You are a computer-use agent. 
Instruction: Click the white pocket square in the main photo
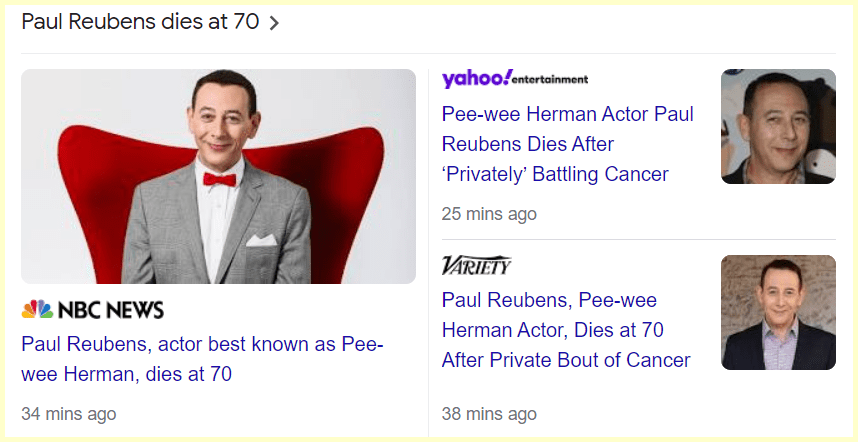click(261, 240)
